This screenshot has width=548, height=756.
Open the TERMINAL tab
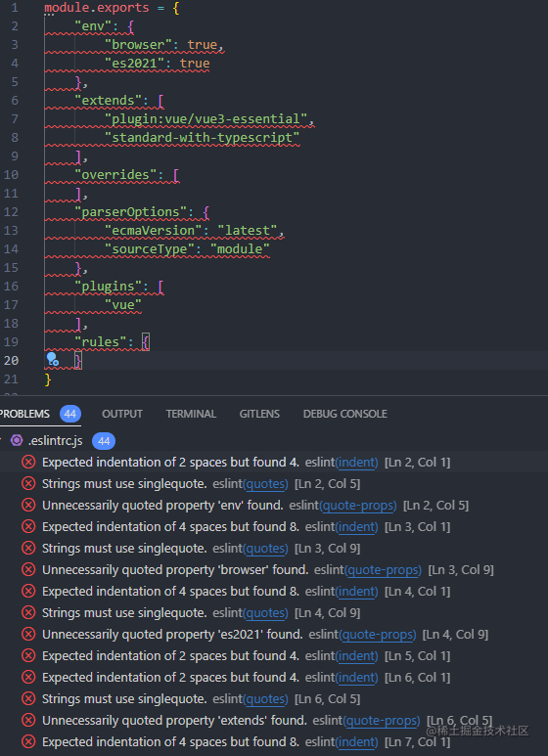tap(191, 414)
